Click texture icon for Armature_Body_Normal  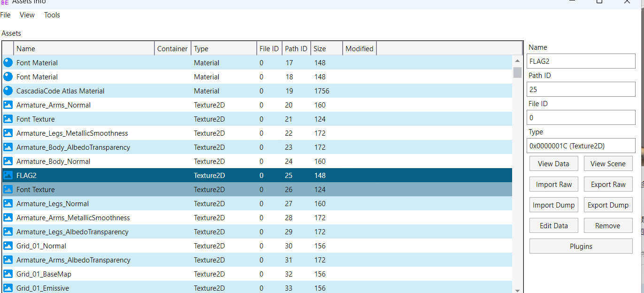point(8,161)
